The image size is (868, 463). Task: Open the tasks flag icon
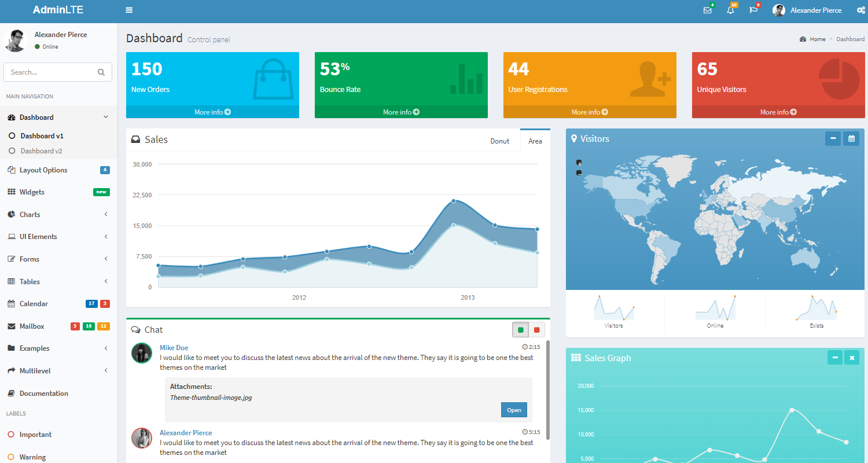coord(753,10)
